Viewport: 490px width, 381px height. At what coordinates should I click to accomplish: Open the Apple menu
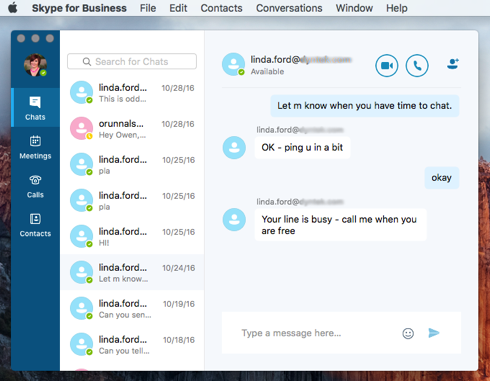click(x=13, y=8)
